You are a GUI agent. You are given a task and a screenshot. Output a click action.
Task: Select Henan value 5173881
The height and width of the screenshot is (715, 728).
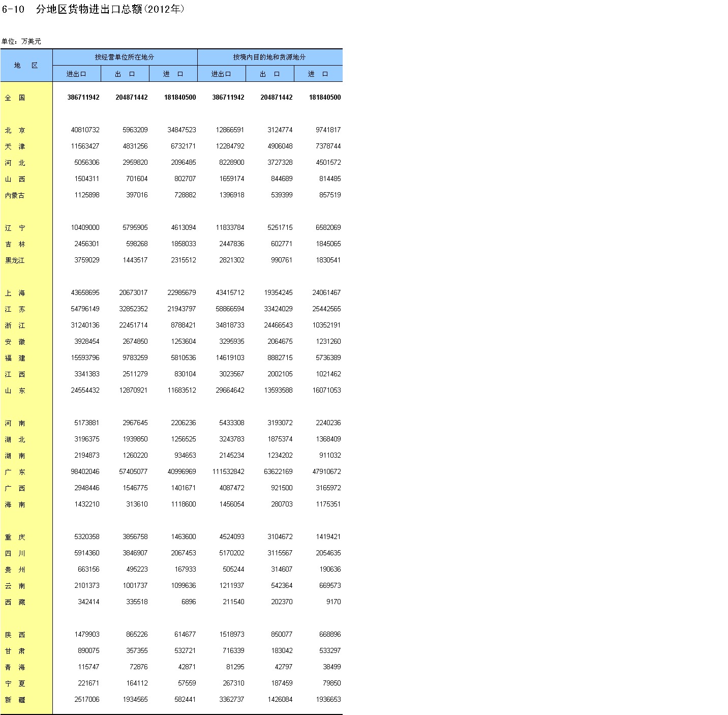pyautogui.click(x=87, y=423)
